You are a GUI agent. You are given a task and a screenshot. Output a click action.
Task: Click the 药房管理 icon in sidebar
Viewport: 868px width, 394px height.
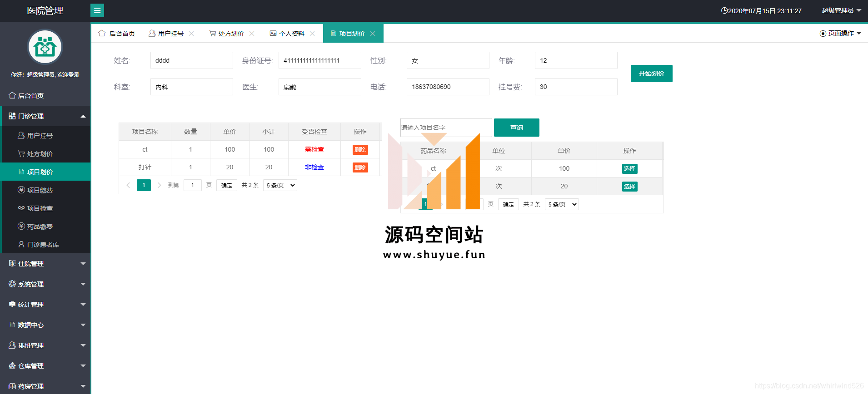(12, 386)
